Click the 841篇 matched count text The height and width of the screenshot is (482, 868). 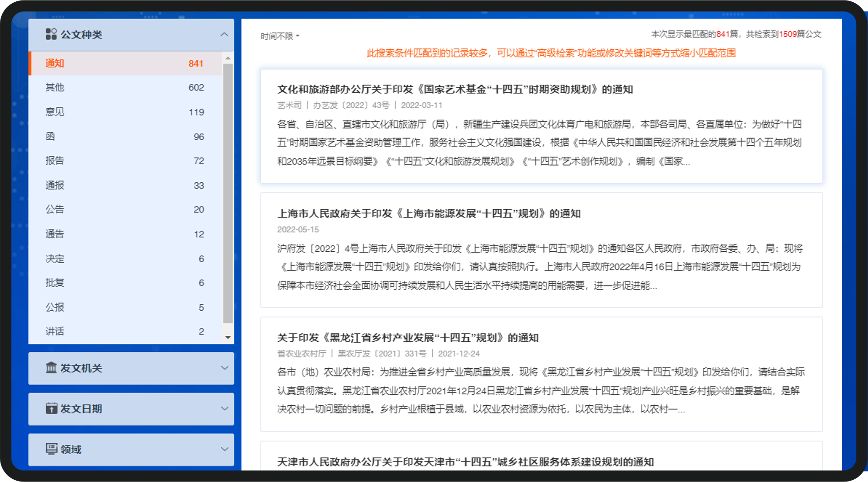click(x=727, y=34)
